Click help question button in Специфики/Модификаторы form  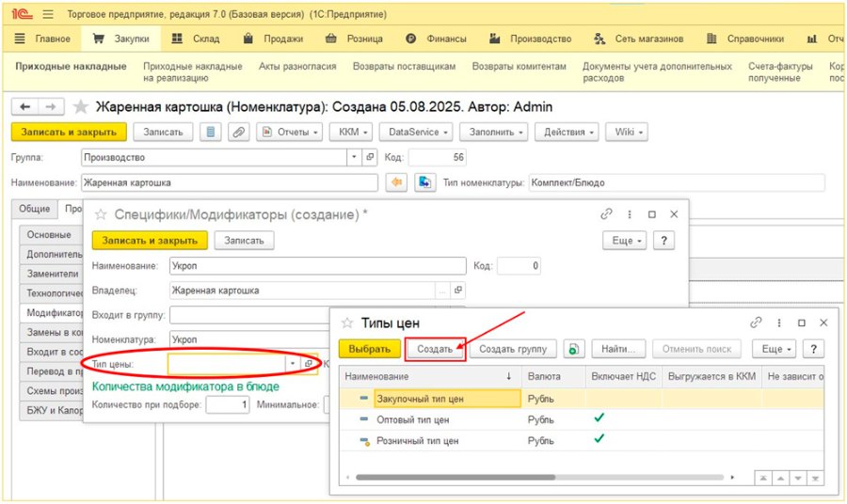pos(663,241)
